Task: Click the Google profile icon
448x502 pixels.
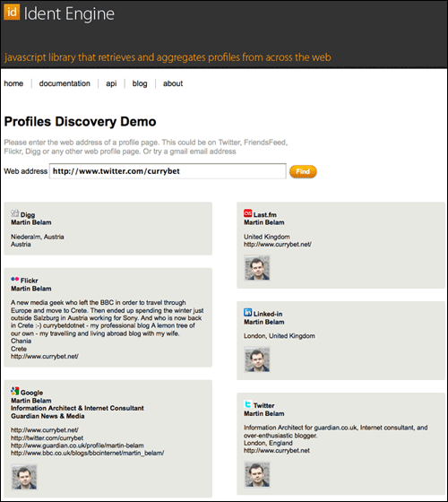Action: [x=14, y=391]
